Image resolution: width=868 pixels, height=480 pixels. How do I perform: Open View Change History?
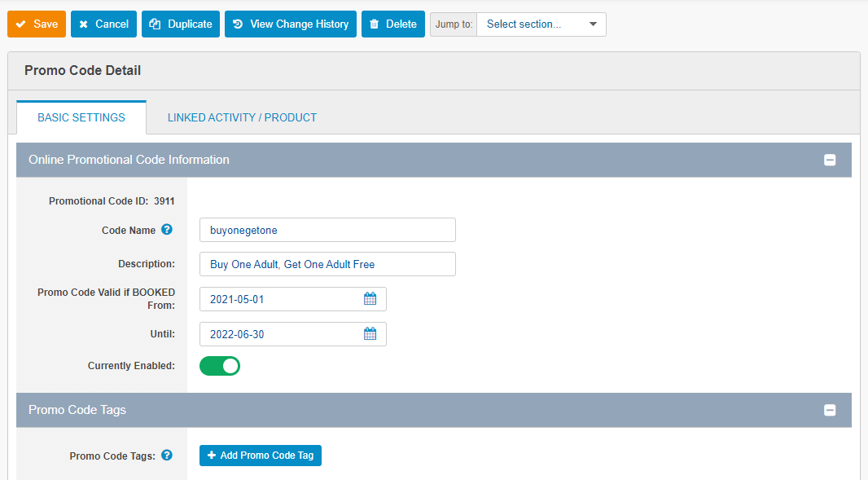[291, 24]
